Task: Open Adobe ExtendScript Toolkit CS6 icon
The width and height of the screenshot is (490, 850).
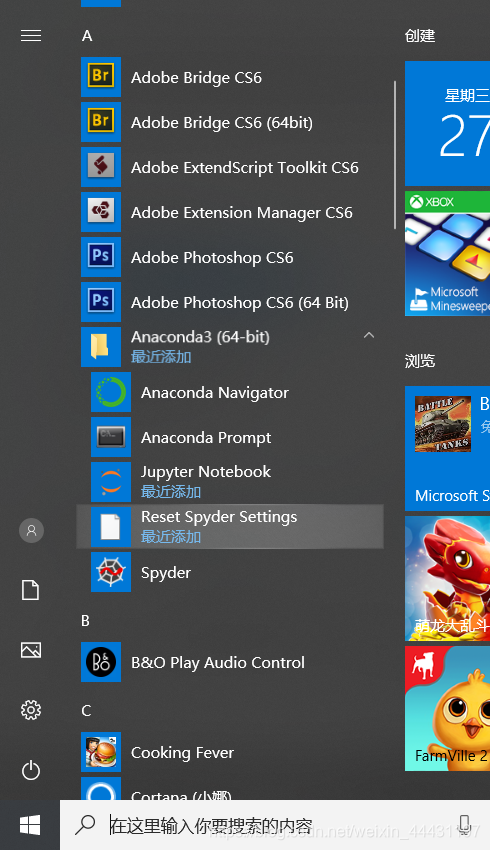Action: pos(101,167)
